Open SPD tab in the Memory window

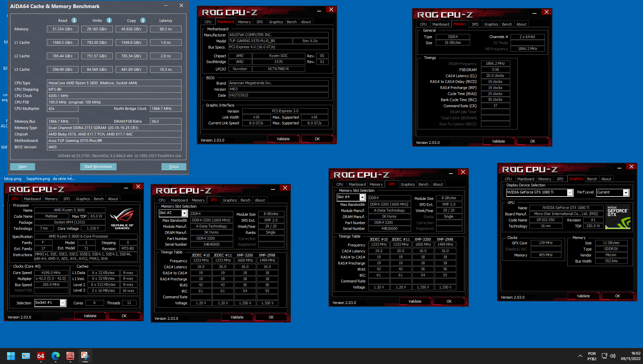[x=475, y=24]
